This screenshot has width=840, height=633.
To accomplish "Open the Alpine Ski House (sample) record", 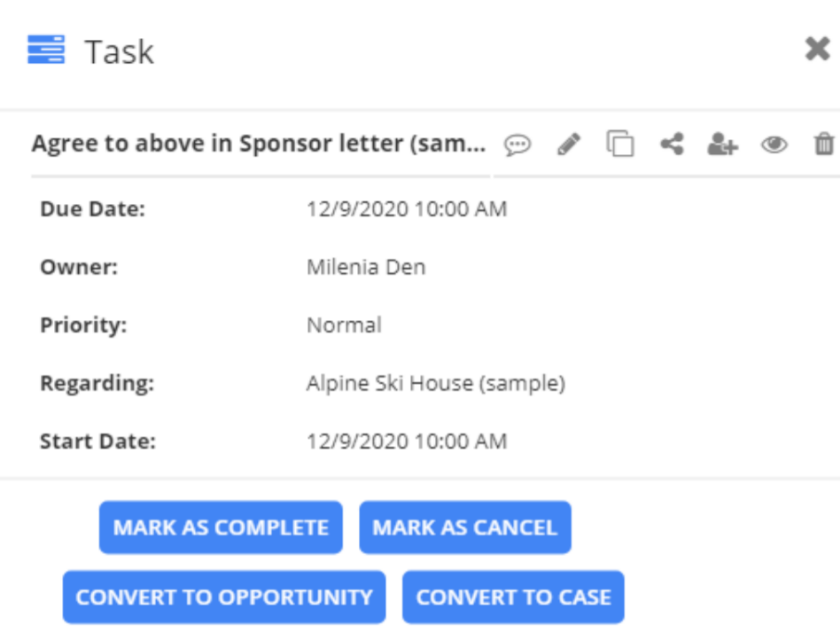I will [x=435, y=384].
